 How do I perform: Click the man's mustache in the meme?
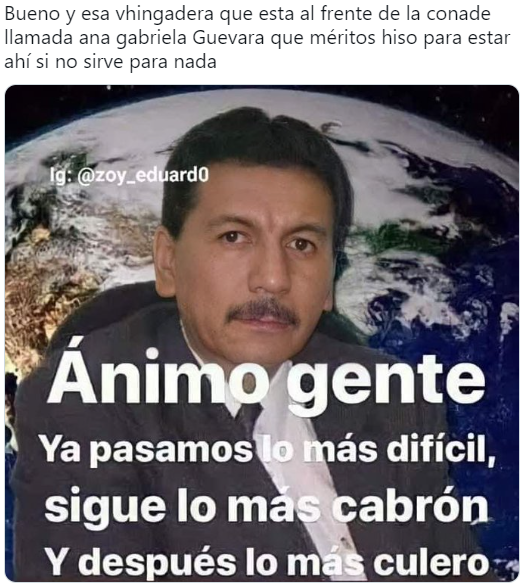pos(264,311)
